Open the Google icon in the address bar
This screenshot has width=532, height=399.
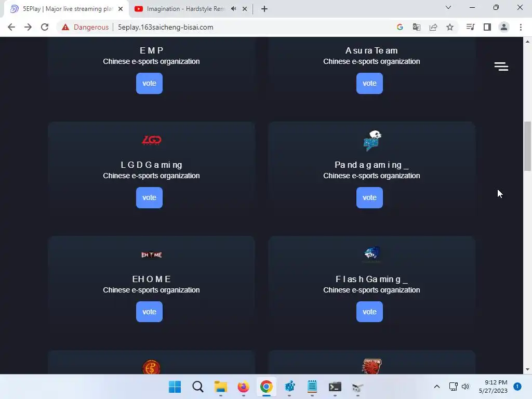pos(400,27)
